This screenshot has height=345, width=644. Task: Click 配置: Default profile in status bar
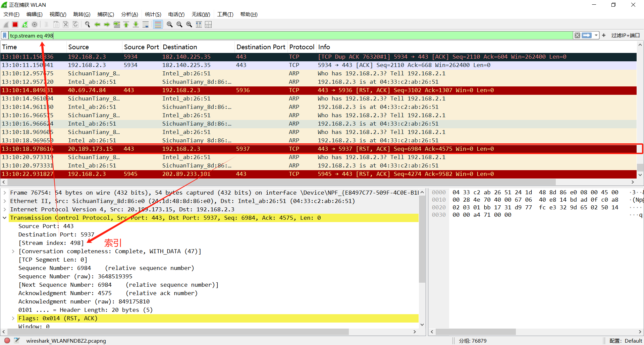click(x=626, y=341)
